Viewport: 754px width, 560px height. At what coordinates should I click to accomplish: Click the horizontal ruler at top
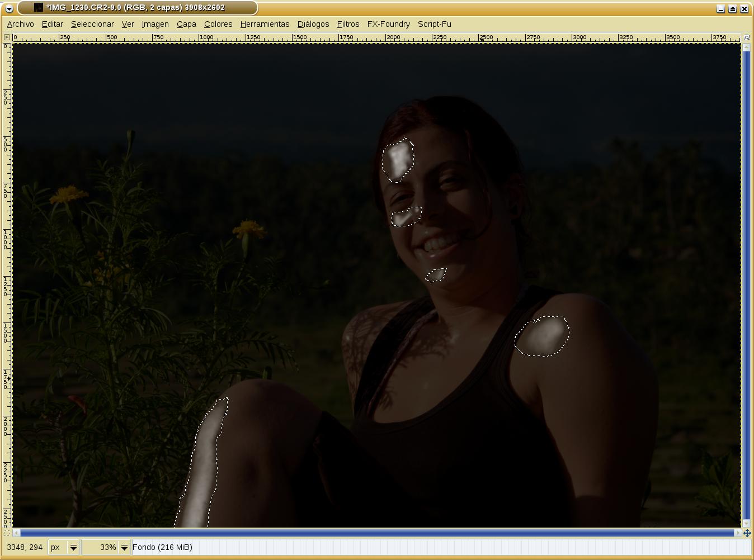(377, 37)
